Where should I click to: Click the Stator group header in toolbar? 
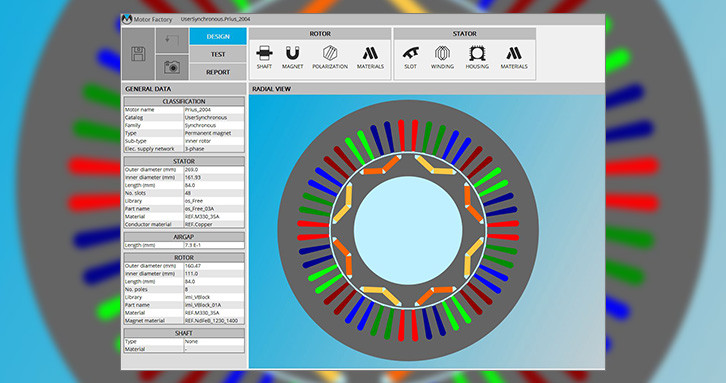pyautogui.click(x=464, y=34)
